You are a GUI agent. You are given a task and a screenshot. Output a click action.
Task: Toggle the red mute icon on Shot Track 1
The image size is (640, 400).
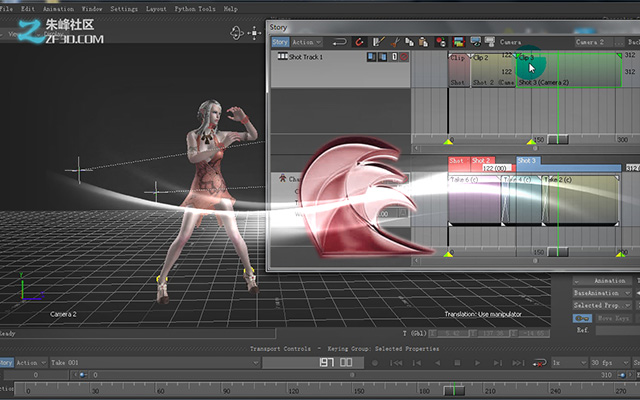pyautogui.click(x=404, y=57)
